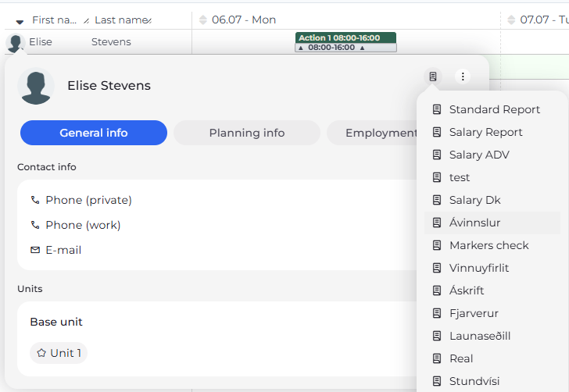
Task: Click the Elise Stevens heading in the popup
Action: 109,86
